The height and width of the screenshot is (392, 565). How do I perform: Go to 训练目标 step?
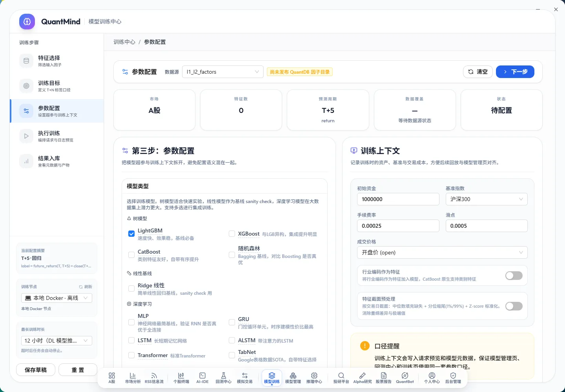coord(57,86)
